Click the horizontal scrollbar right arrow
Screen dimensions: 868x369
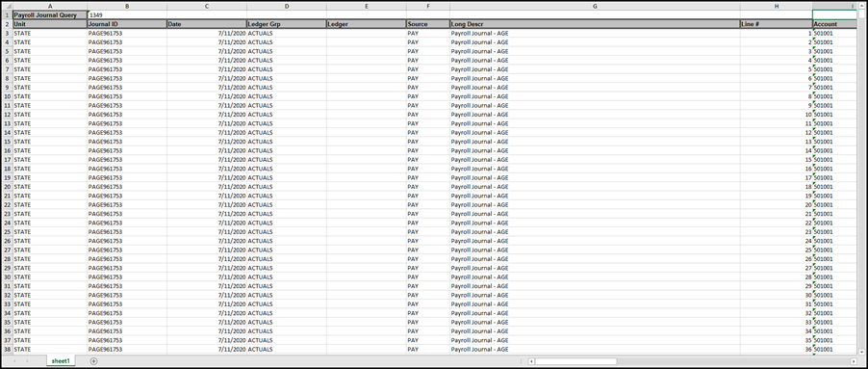(x=853, y=361)
